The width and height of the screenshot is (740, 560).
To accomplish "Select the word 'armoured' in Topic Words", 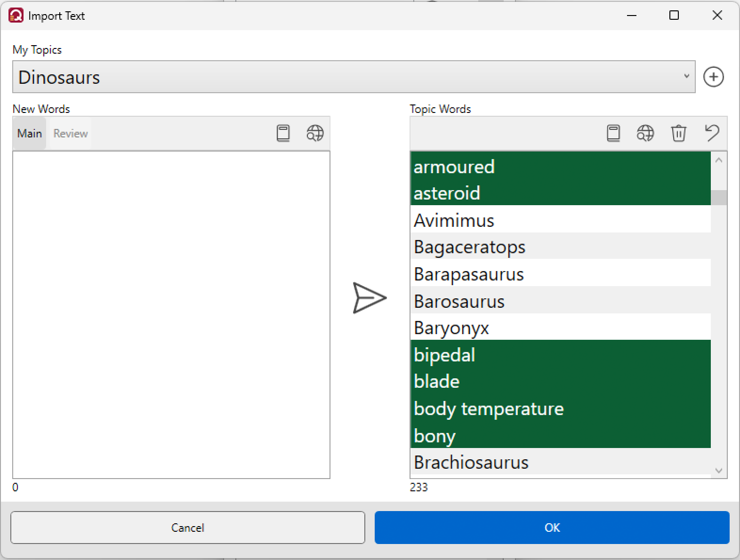I will point(560,167).
